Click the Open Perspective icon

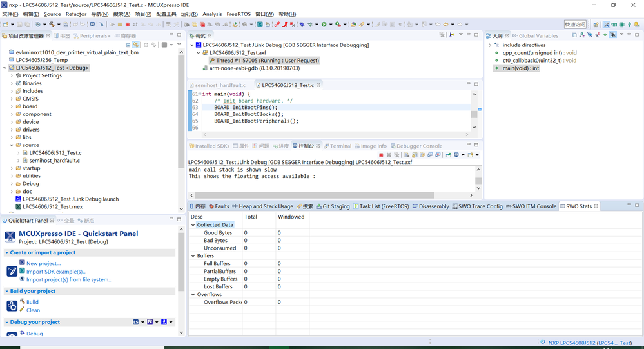(596, 25)
